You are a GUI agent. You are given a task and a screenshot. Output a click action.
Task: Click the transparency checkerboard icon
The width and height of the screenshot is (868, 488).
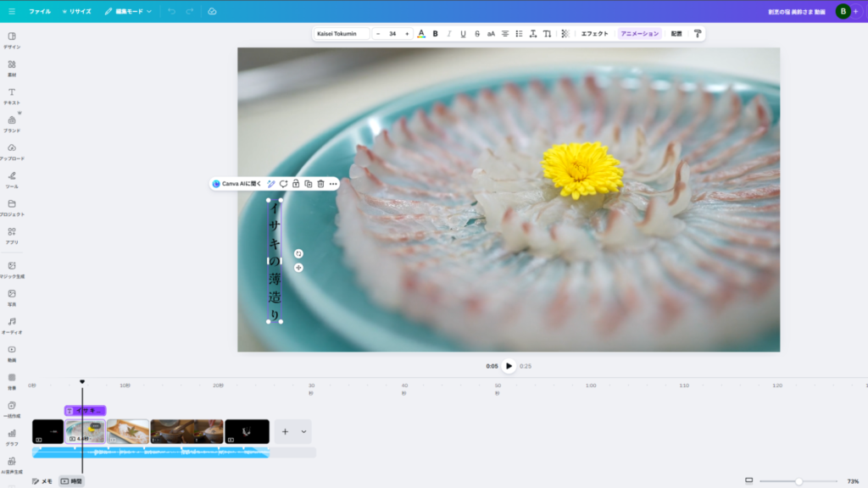coord(565,34)
